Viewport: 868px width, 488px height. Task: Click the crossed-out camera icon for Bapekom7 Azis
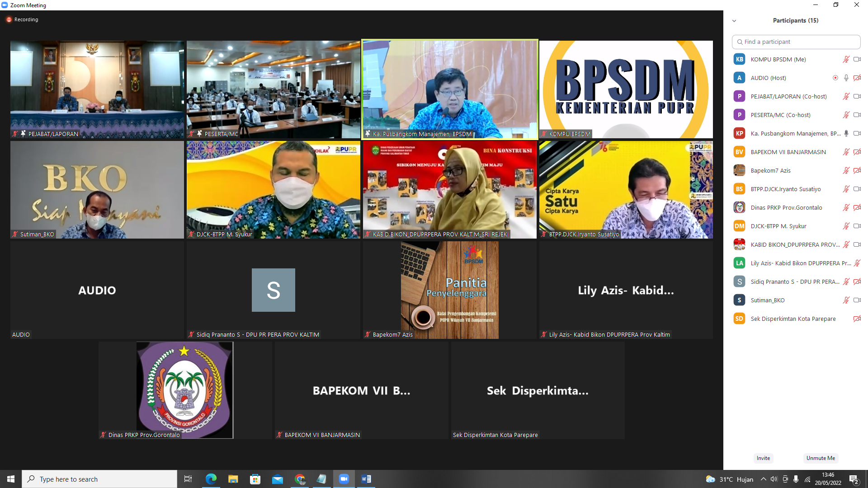857,170
